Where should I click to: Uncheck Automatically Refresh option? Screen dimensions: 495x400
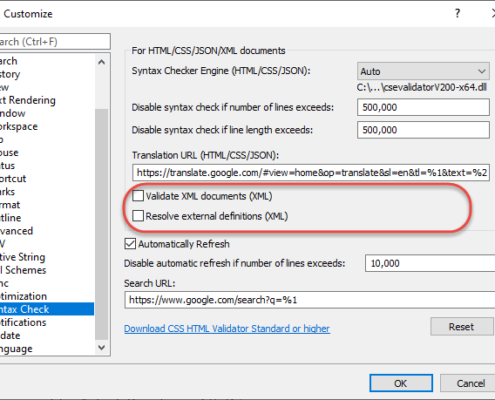130,244
